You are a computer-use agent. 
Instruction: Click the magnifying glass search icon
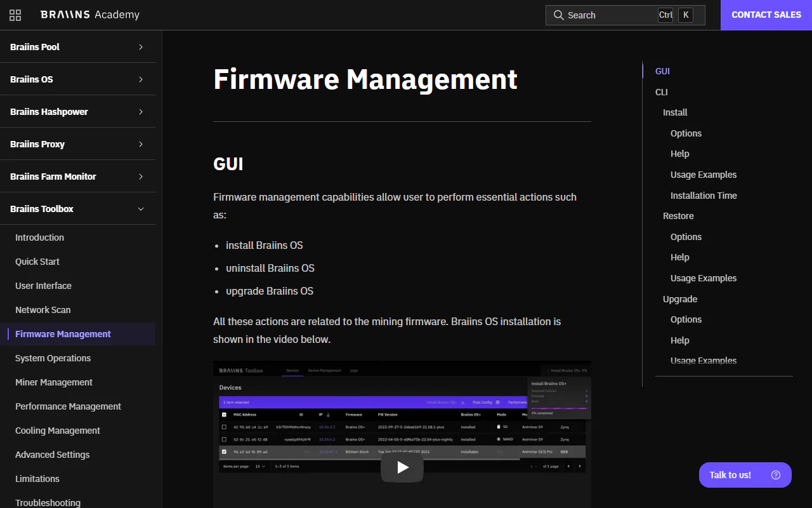pyautogui.click(x=559, y=15)
